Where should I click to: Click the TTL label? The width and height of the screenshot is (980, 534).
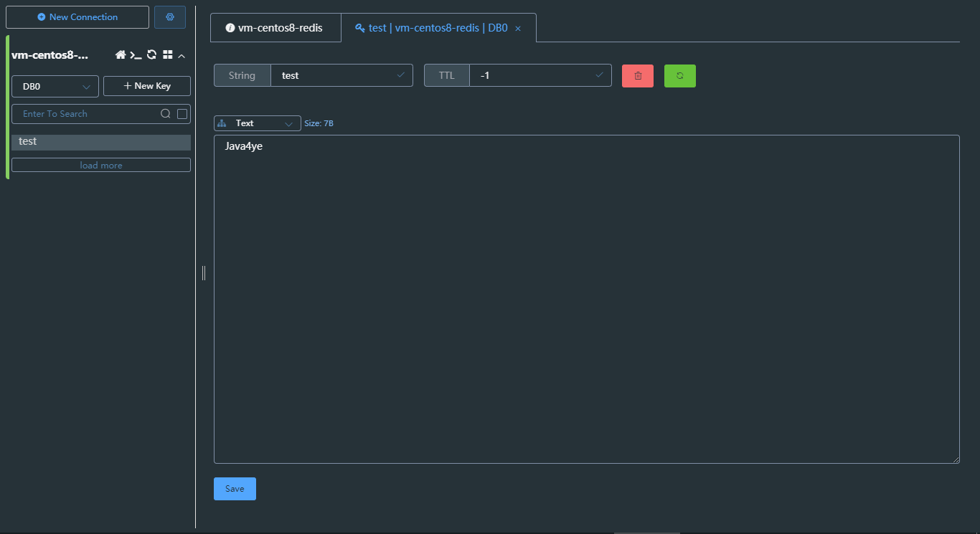tap(447, 75)
